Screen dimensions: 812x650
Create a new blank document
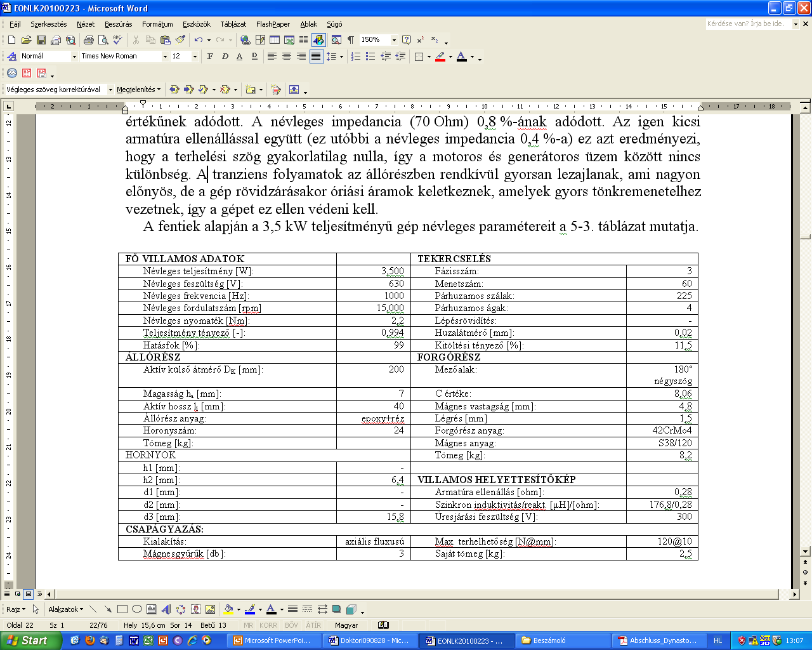(11, 40)
